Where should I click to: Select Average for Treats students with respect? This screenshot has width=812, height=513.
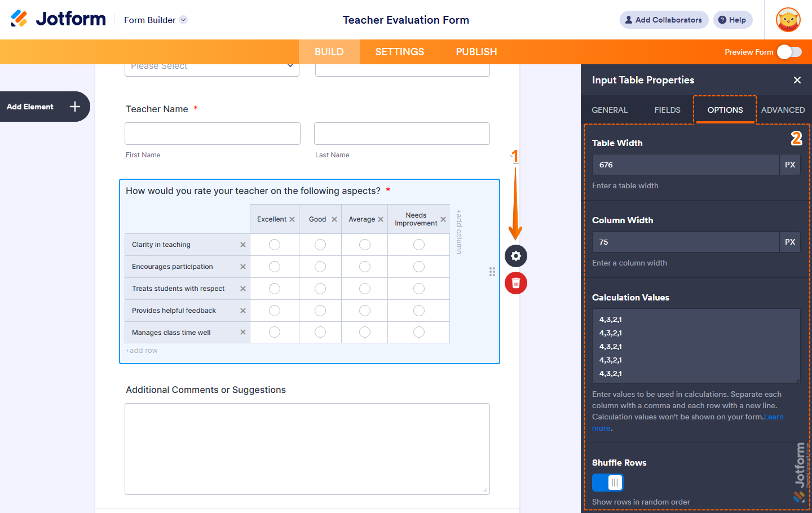click(x=365, y=289)
